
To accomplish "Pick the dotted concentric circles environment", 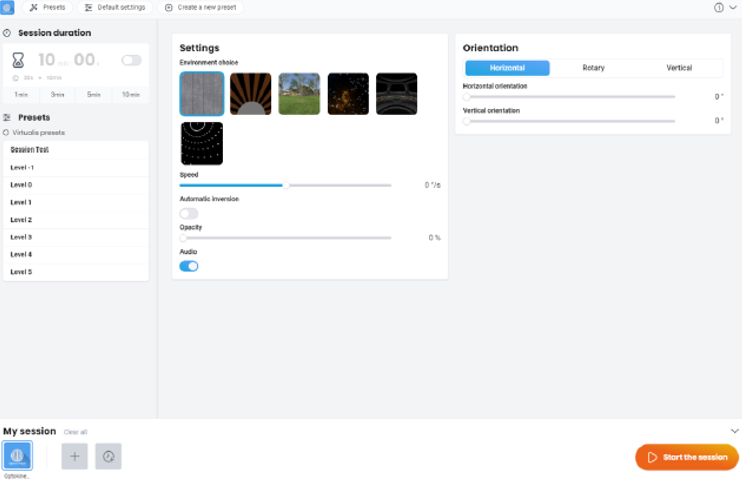I will click(201, 143).
